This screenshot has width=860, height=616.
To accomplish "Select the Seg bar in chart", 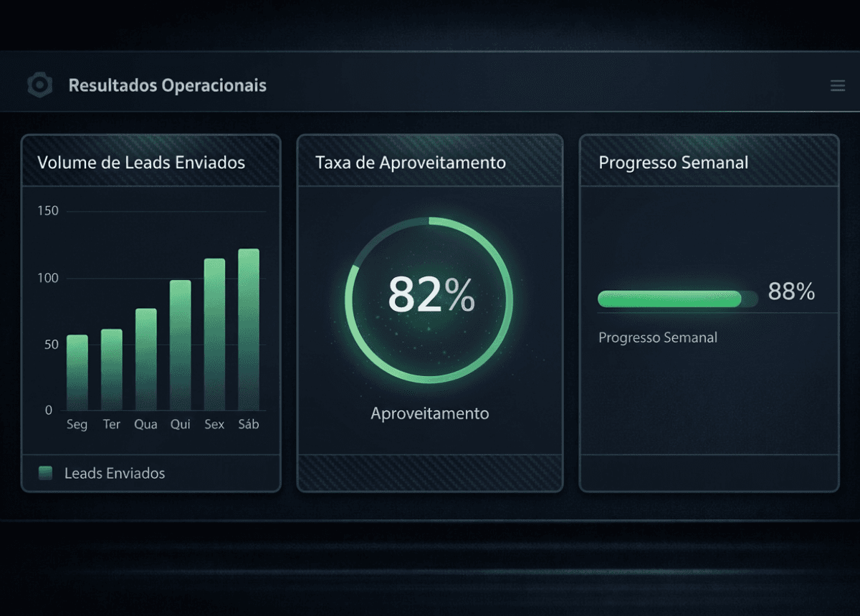I will (77, 372).
